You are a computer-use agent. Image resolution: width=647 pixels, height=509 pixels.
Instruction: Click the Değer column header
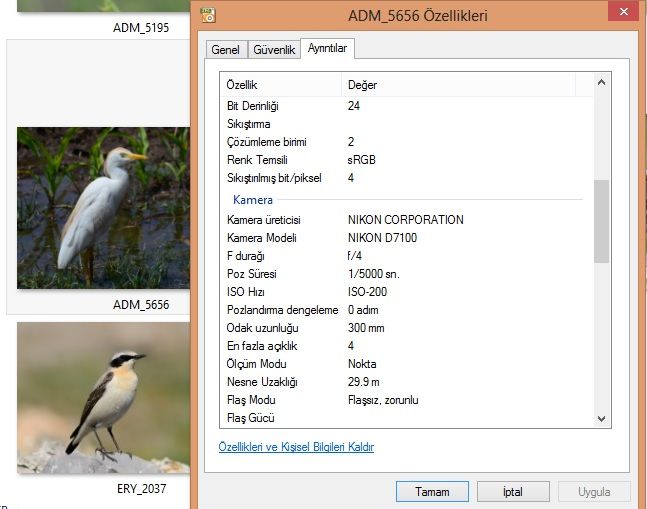(x=362, y=85)
